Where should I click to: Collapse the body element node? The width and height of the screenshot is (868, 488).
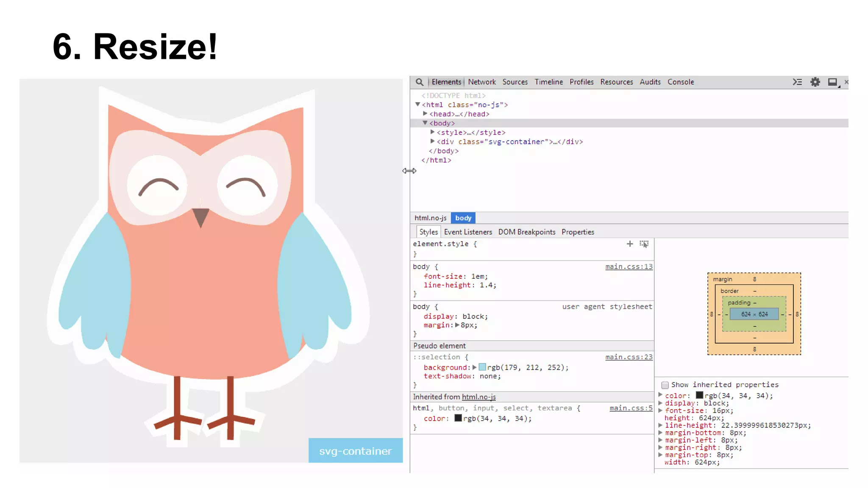coord(425,123)
